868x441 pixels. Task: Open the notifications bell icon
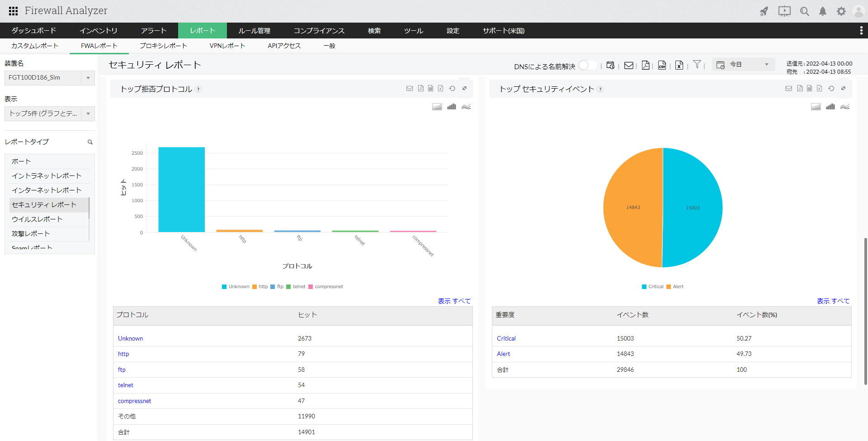click(823, 11)
